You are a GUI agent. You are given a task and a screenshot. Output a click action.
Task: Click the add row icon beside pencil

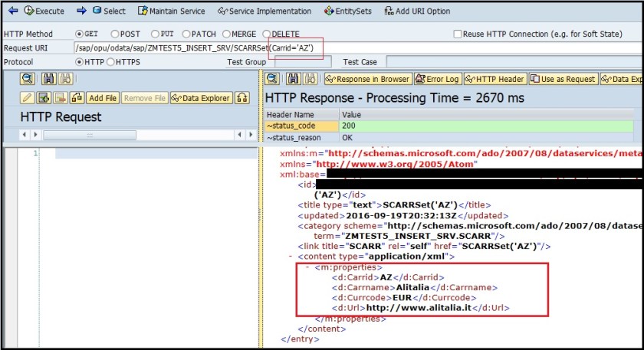(x=44, y=98)
